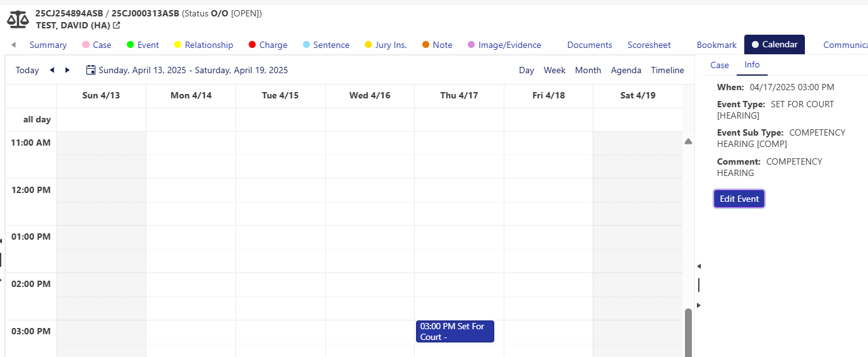This screenshot has height=357, width=868.
Task: Open the date range selector for April 13-19
Action: pos(193,70)
